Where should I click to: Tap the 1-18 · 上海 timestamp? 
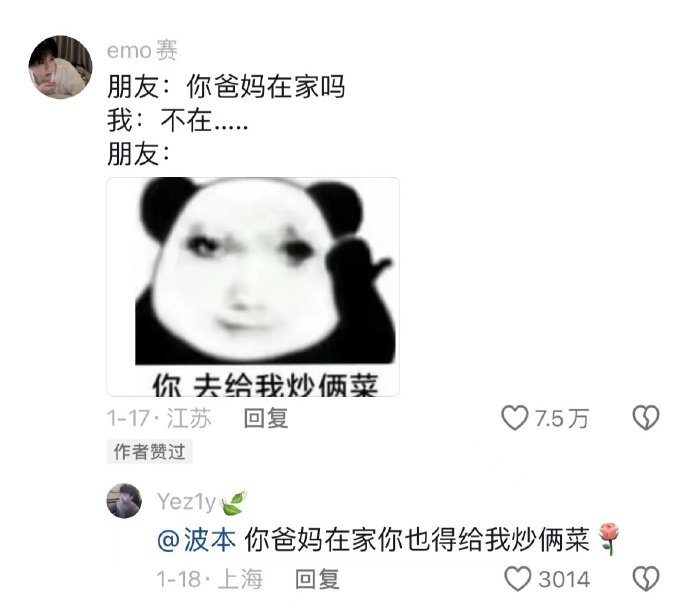210,579
